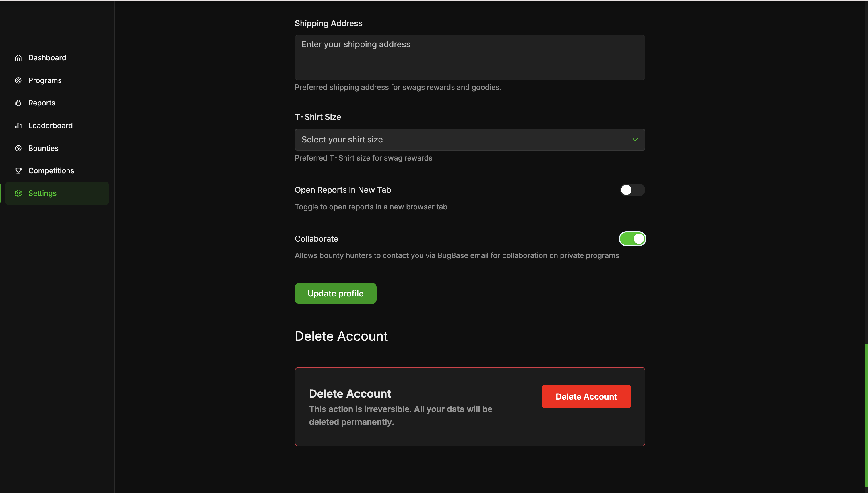The height and width of the screenshot is (493, 868).
Task: Click the Settings gear icon
Action: [x=18, y=193]
